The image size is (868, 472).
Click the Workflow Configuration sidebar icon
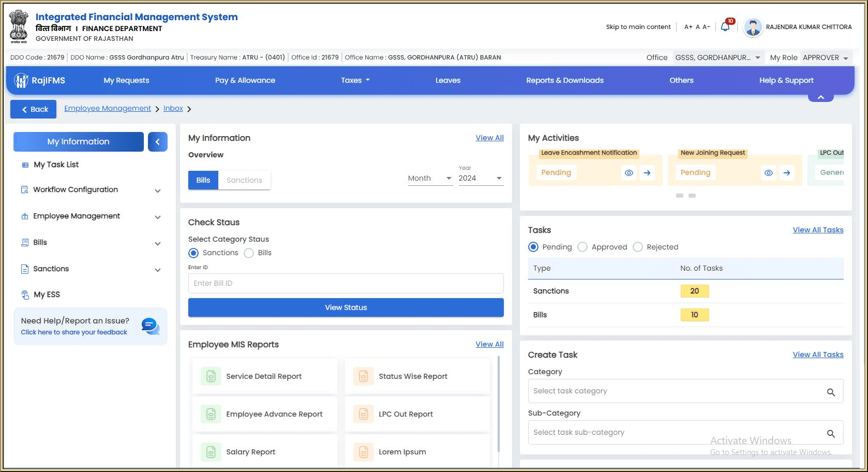click(24, 190)
